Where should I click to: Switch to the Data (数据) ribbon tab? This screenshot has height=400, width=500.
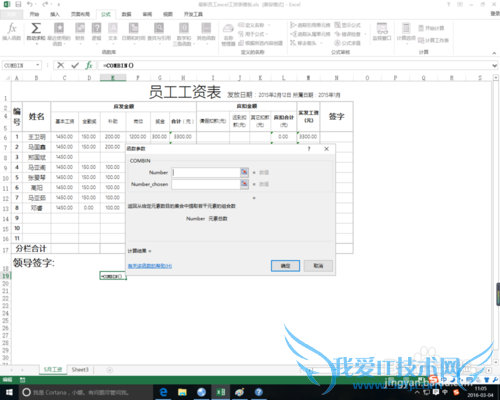(126, 14)
